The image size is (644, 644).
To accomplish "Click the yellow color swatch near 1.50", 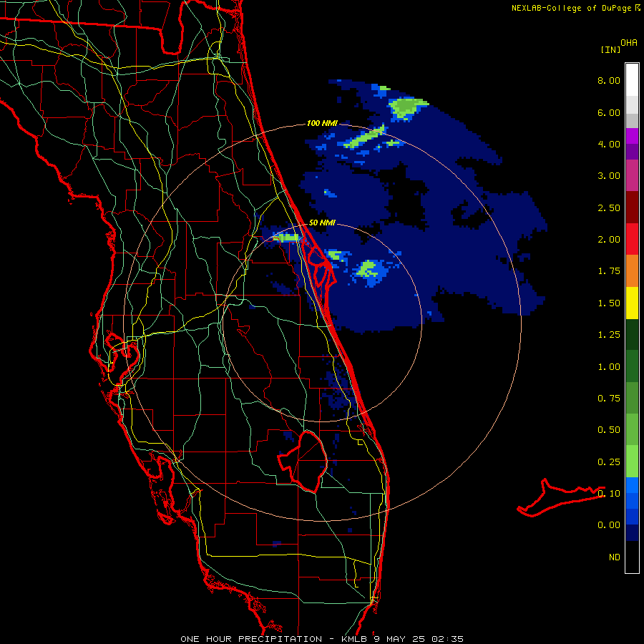I will pyautogui.click(x=632, y=303).
